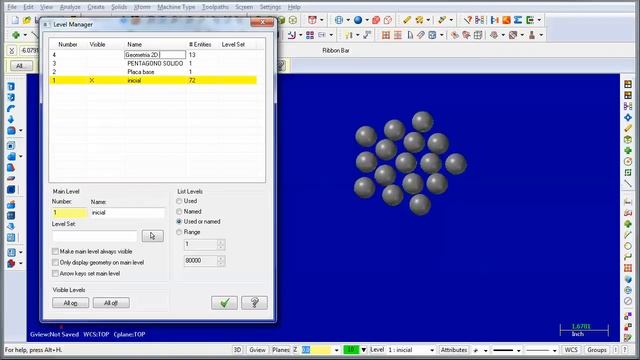Click the Name column header

134,44
